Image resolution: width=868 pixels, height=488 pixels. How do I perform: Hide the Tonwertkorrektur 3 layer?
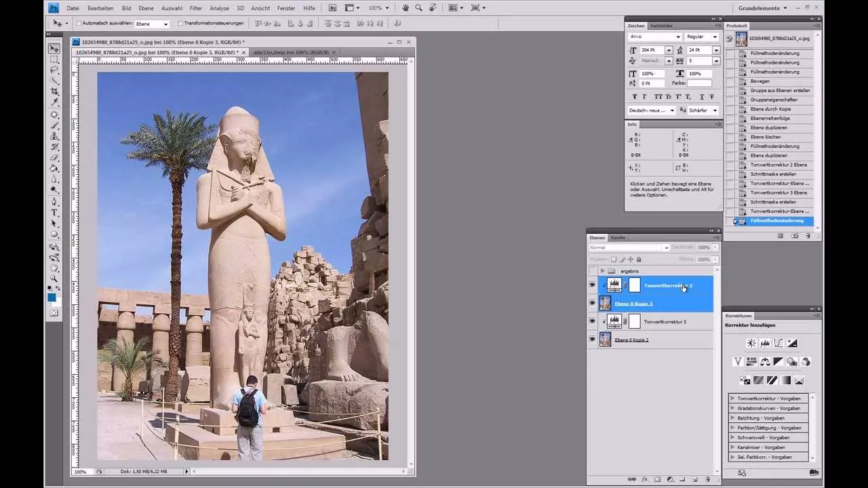(x=592, y=321)
